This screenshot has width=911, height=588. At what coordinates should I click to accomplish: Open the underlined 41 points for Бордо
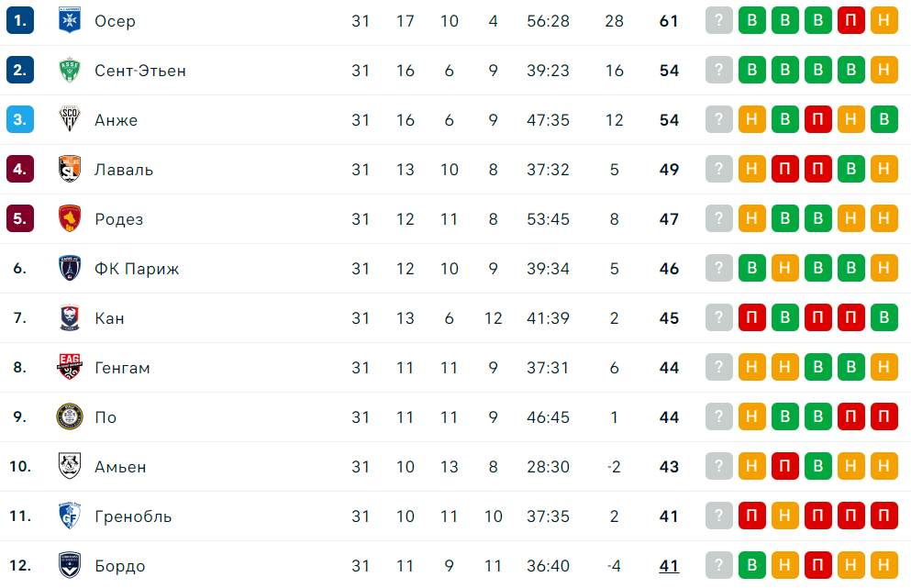[x=669, y=565]
